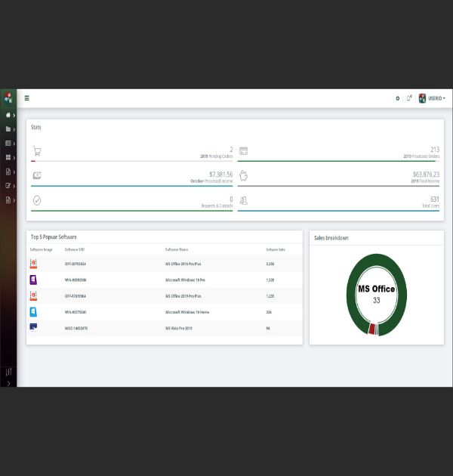Open the folder icon in the sidebar

[8, 129]
